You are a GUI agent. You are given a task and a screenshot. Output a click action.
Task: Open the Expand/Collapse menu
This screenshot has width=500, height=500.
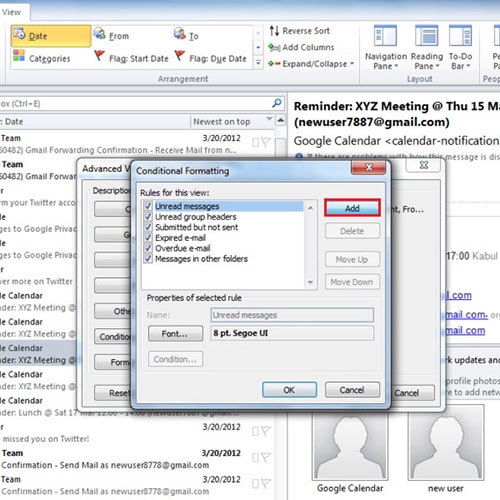pyautogui.click(x=311, y=63)
